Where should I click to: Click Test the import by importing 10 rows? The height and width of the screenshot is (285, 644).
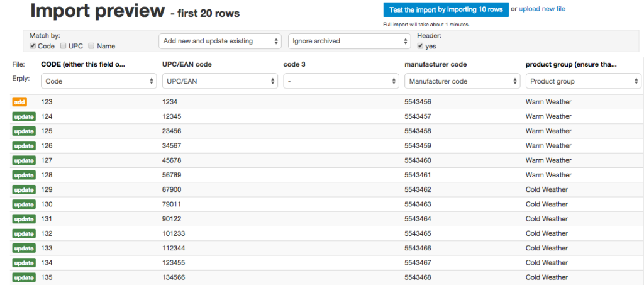coord(446,10)
